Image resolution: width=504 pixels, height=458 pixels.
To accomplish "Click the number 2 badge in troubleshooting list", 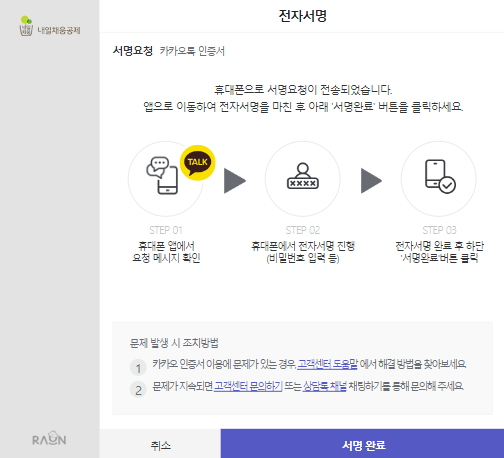I will pos(138,390).
